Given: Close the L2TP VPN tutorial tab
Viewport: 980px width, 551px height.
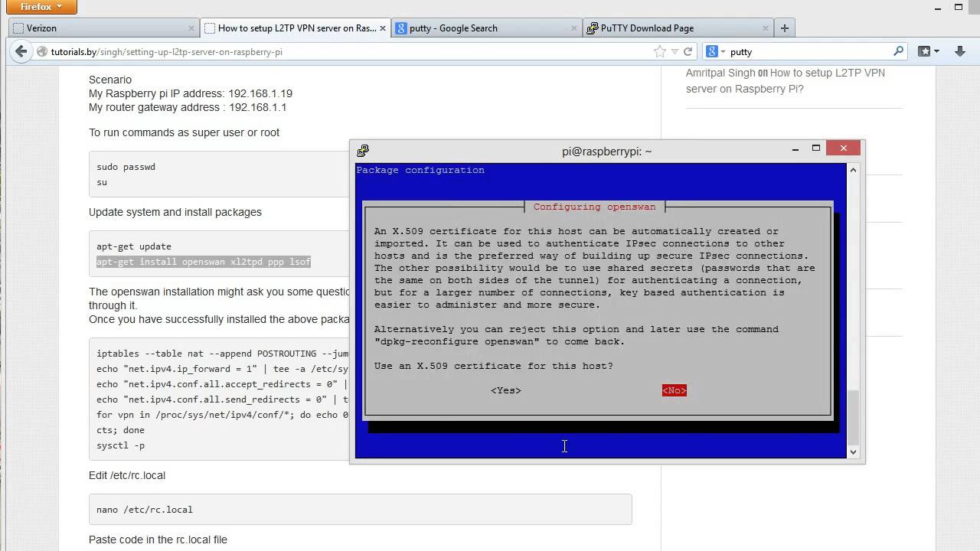Looking at the screenshot, I should 383,28.
